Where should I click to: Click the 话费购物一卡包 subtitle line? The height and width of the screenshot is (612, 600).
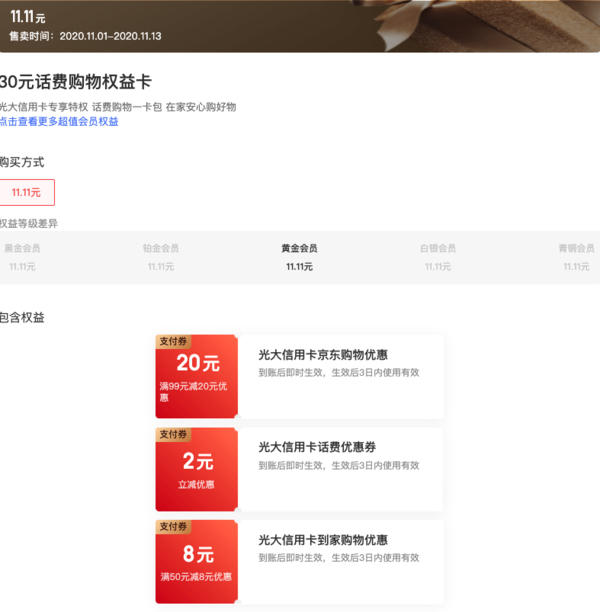(118, 107)
